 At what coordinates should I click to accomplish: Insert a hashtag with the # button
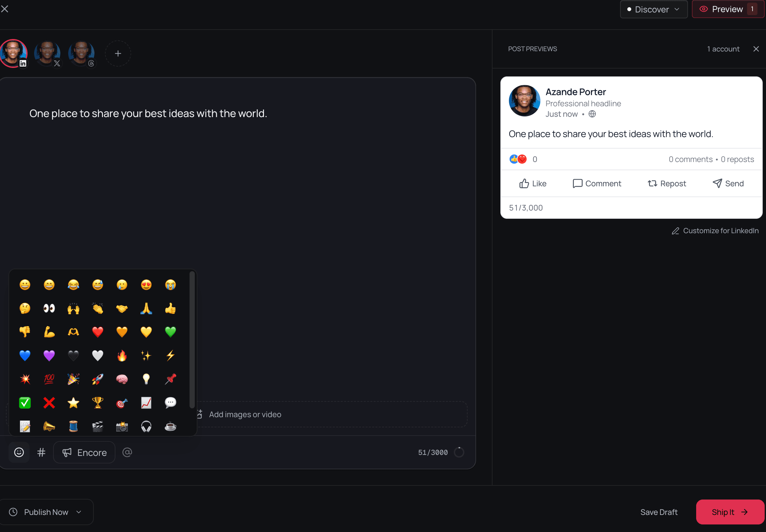(41, 452)
